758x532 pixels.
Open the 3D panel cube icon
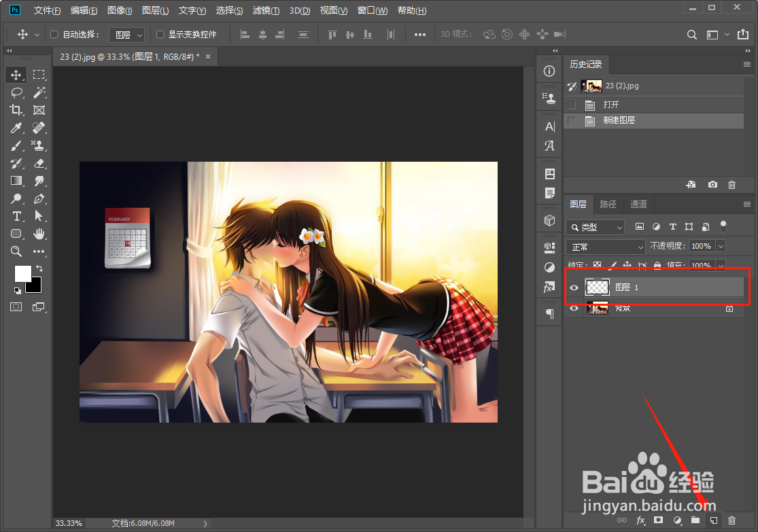pos(549,220)
